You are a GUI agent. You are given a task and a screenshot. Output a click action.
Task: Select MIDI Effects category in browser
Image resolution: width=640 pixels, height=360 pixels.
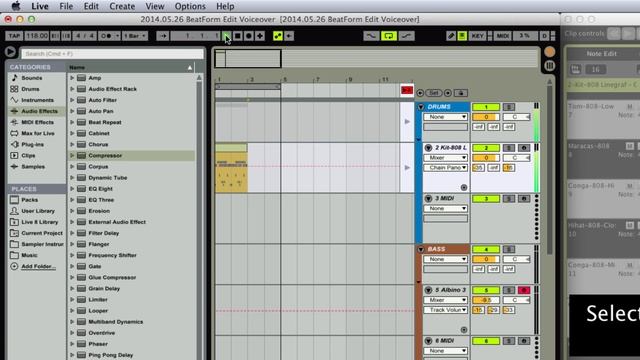pos(37,122)
